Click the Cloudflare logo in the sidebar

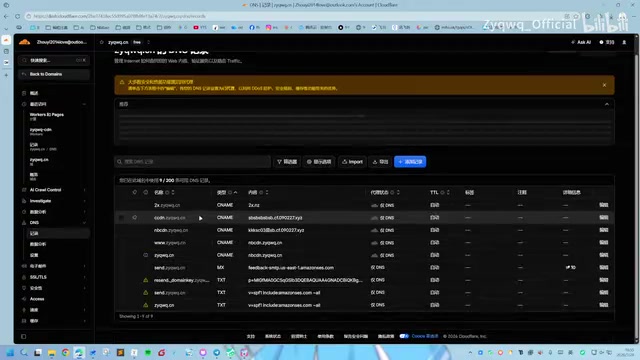click(x=24, y=42)
